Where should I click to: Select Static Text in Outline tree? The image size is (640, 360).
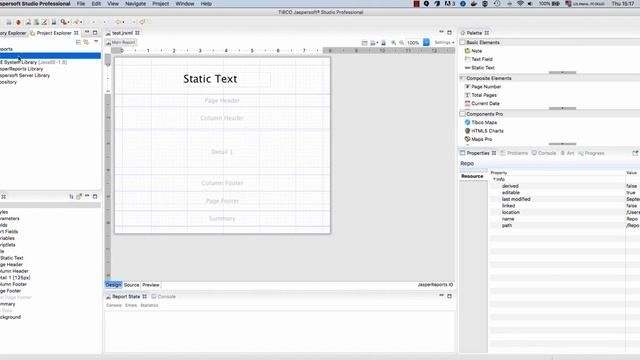tap(12, 258)
